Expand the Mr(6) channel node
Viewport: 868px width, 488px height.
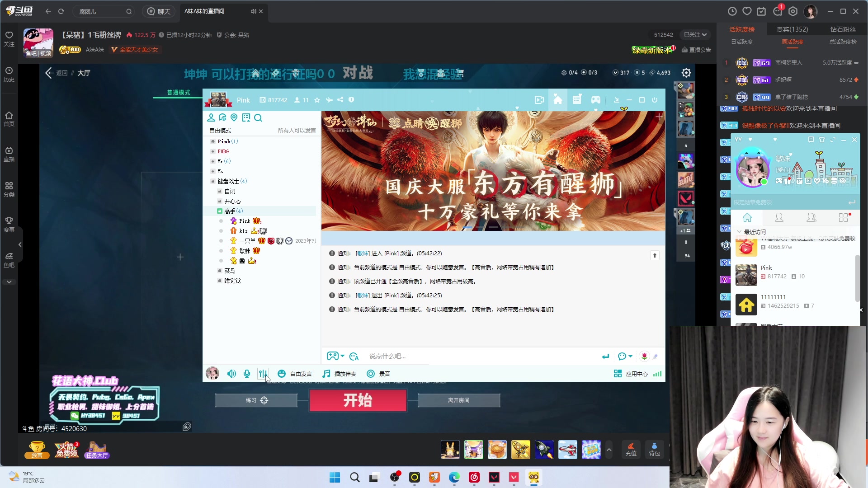point(212,161)
